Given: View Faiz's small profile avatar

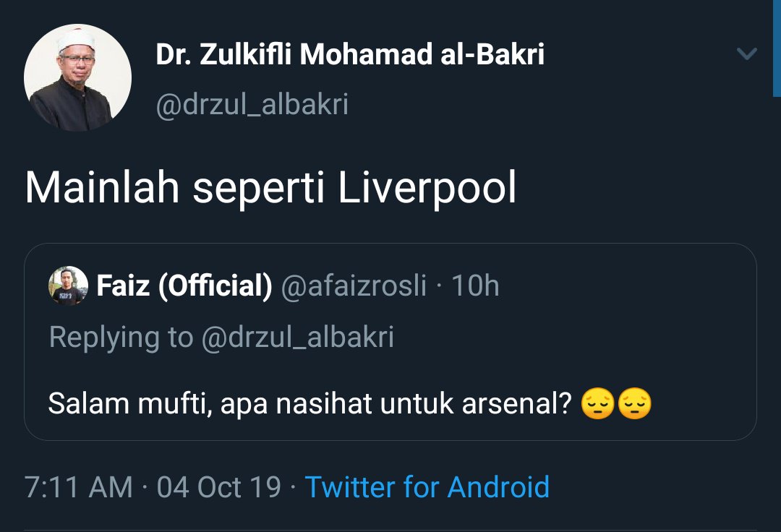Looking at the screenshot, I should tap(68, 286).
